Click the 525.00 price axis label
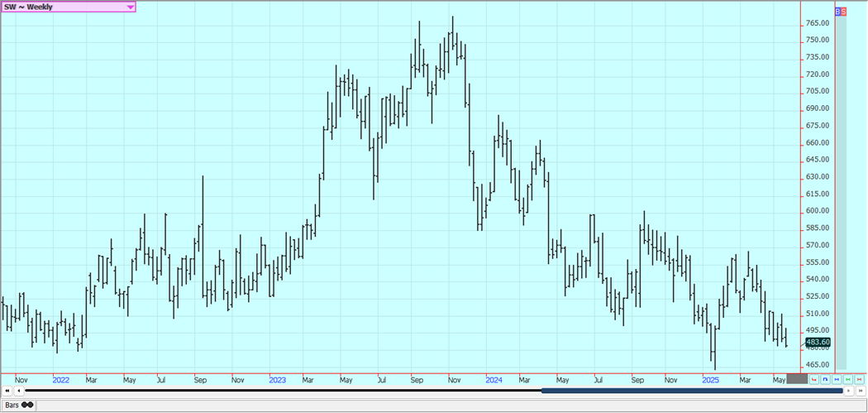Viewport: 868px width, 413px height. [818, 296]
